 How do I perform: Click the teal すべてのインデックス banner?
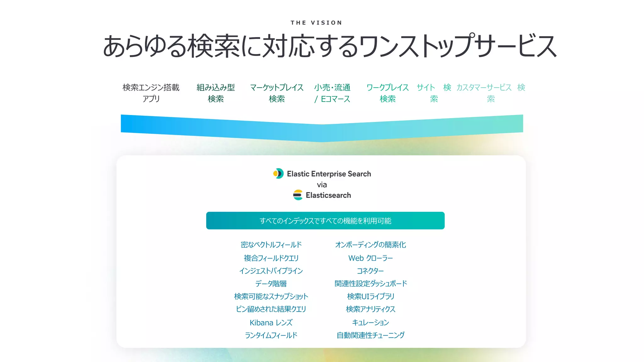[325, 221]
